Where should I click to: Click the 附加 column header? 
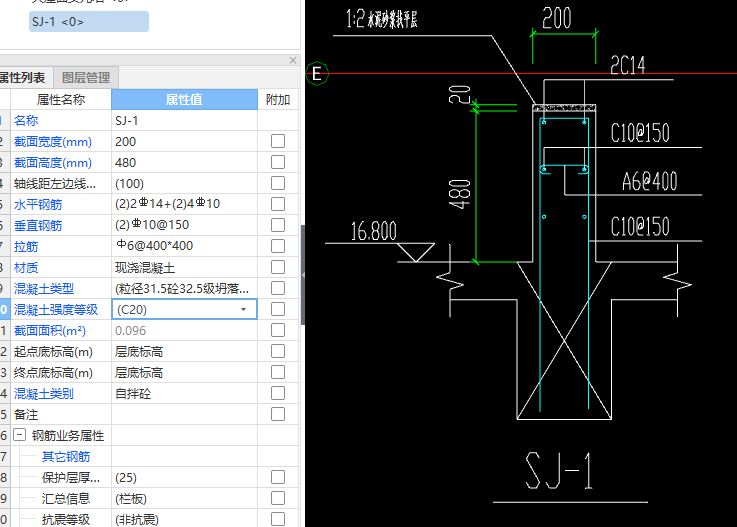(278, 100)
